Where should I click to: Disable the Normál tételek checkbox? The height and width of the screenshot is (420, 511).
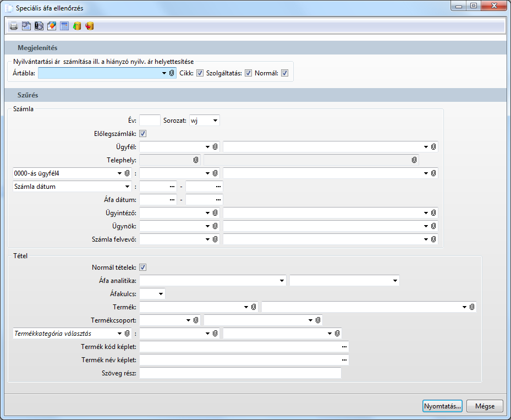click(x=143, y=268)
